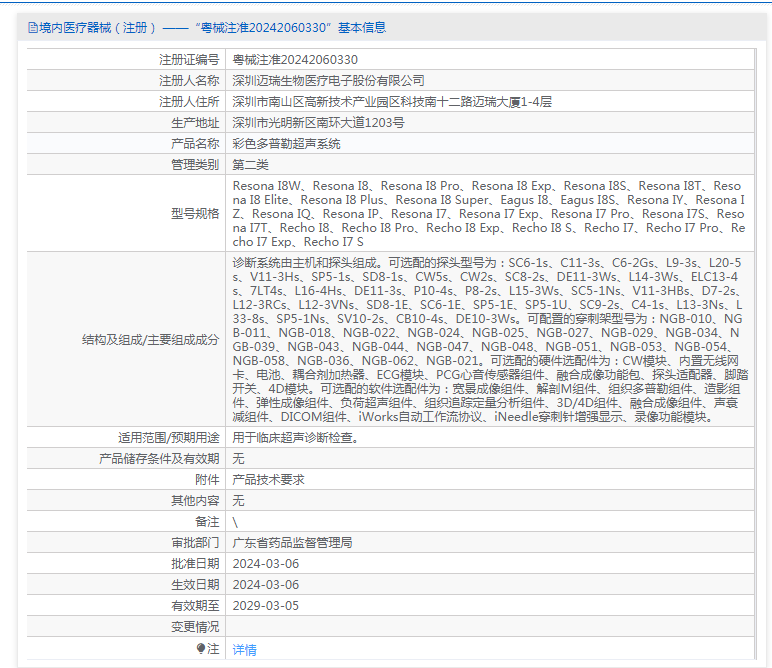Click the 审批部门 label
The height and width of the screenshot is (668, 772).
coord(195,543)
